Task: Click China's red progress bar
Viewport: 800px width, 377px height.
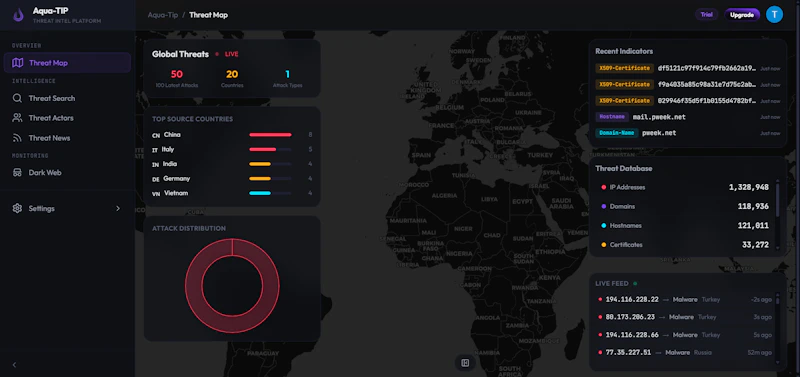Action: 270,135
